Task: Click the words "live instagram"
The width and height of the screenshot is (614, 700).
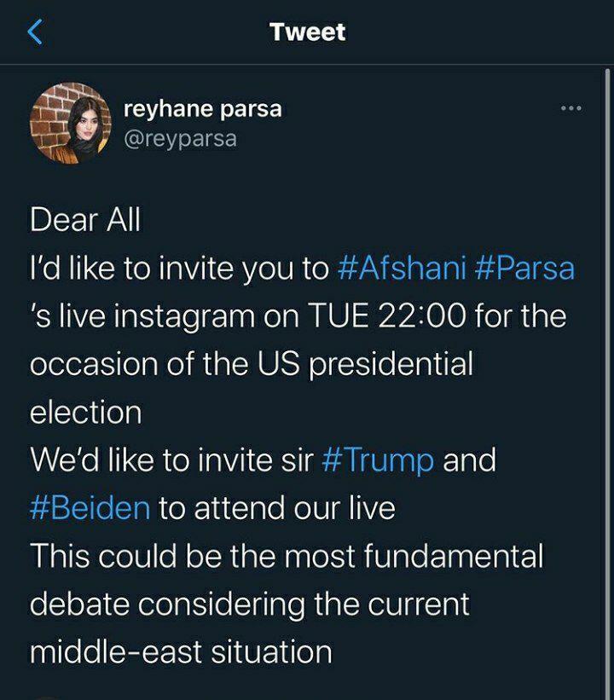Action: click(x=159, y=316)
